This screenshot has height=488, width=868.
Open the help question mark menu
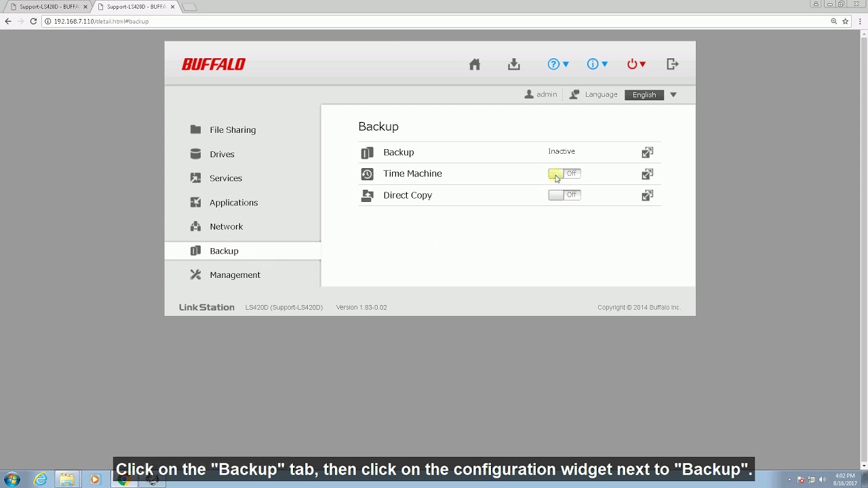[x=558, y=64]
